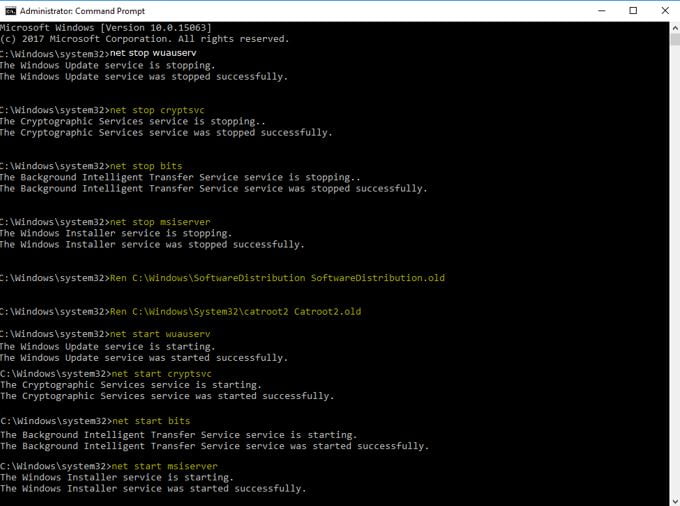Click the 'net stop cryptsvc' command
The width and height of the screenshot is (680, 506).
click(157, 110)
